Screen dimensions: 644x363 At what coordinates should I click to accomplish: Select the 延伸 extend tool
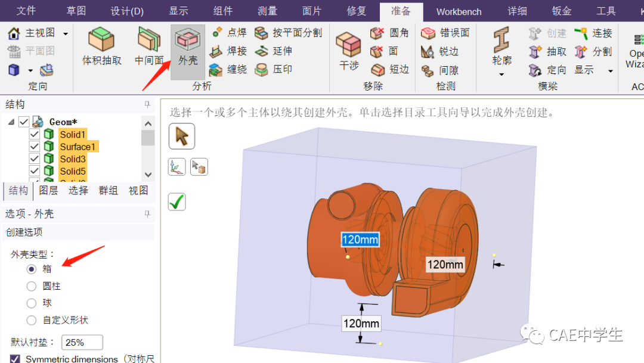coord(274,51)
